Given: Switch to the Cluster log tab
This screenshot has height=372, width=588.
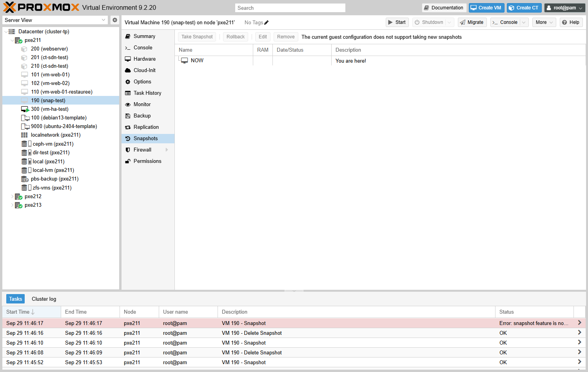Looking at the screenshot, I should (x=44, y=299).
